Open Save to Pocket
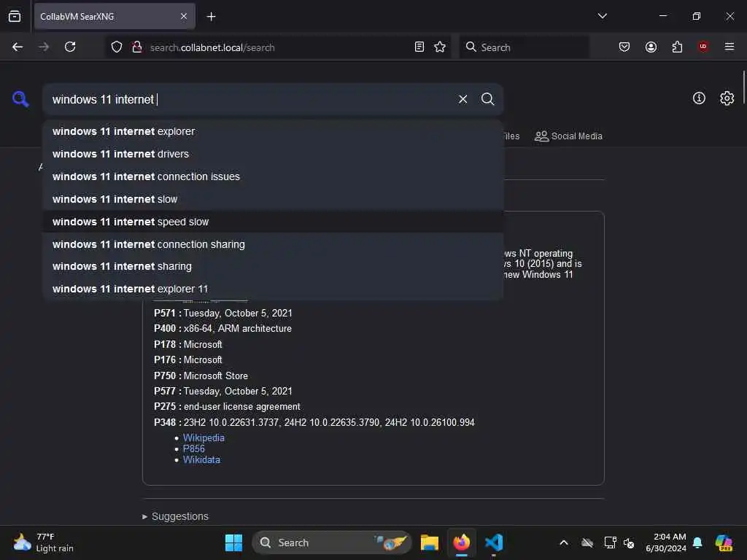 (x=624, y=47)
